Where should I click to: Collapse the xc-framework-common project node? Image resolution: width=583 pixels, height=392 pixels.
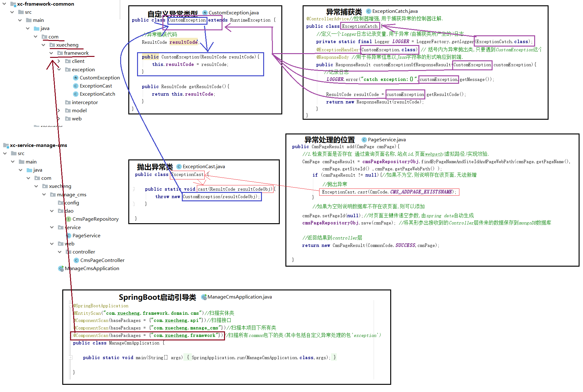tap(4, 4)
